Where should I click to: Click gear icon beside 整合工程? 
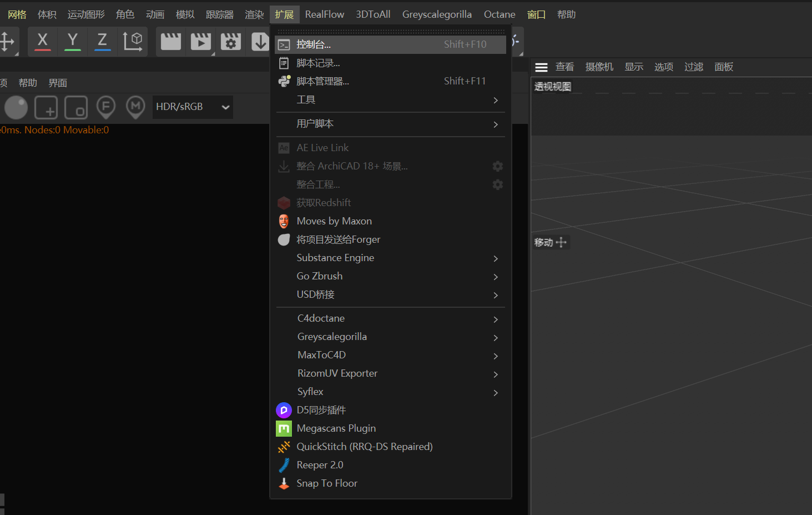498,184
